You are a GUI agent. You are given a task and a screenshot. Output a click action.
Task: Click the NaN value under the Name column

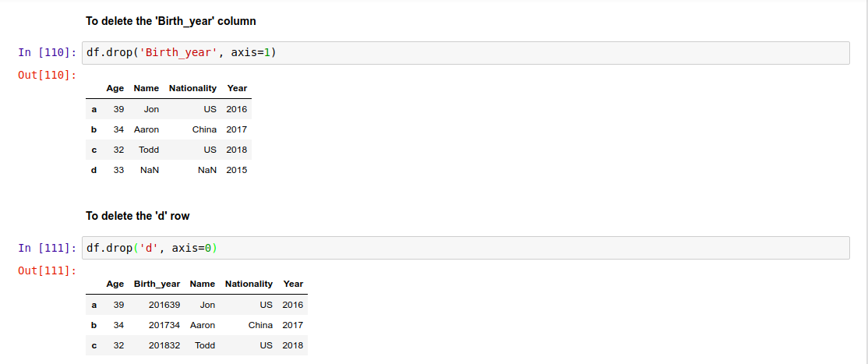pyautogui.click(x=149, y=170)
